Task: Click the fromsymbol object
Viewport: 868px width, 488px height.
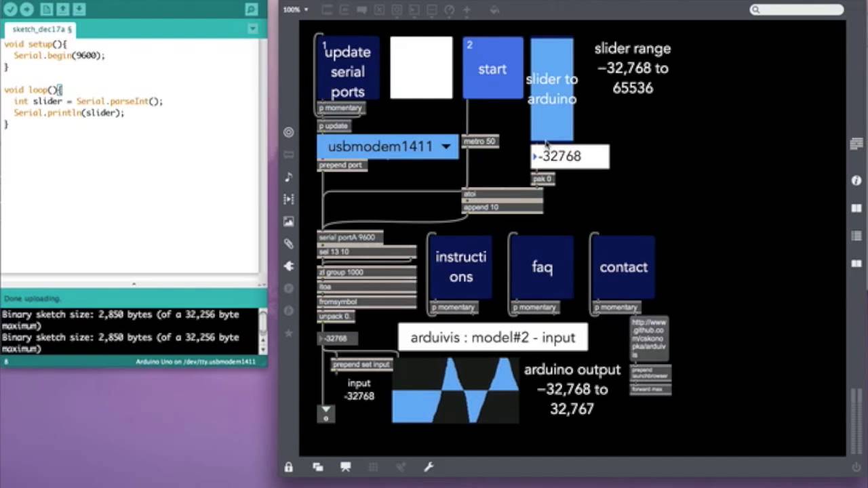Action: coord(367,302)
